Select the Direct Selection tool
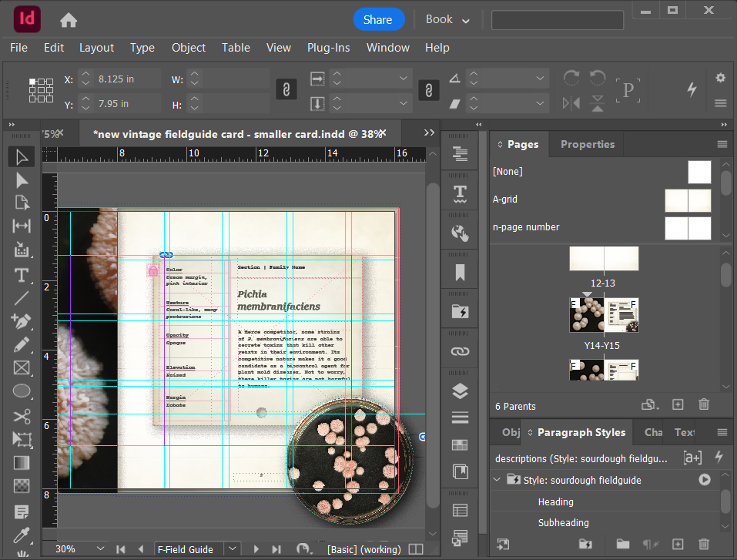 pos(22,179)
